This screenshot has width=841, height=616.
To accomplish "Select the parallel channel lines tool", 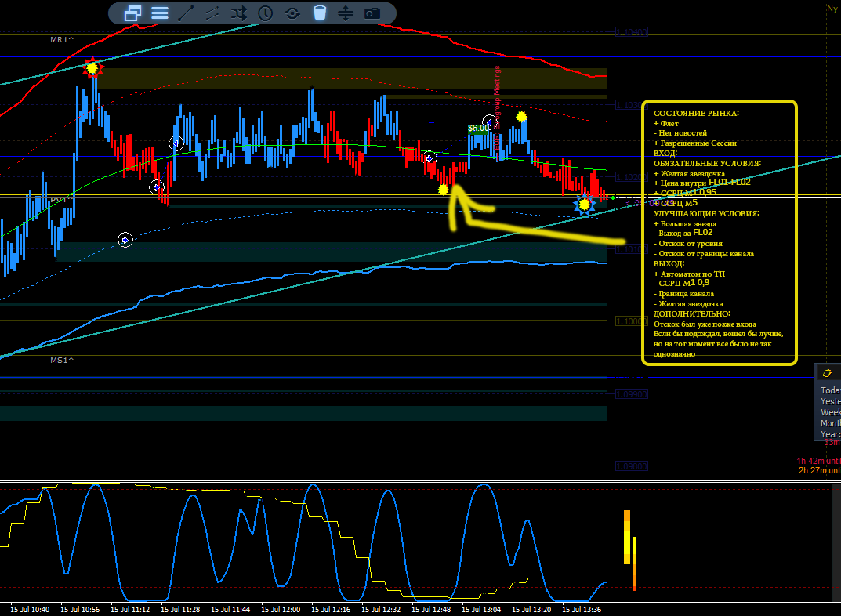I will (212, 13).
